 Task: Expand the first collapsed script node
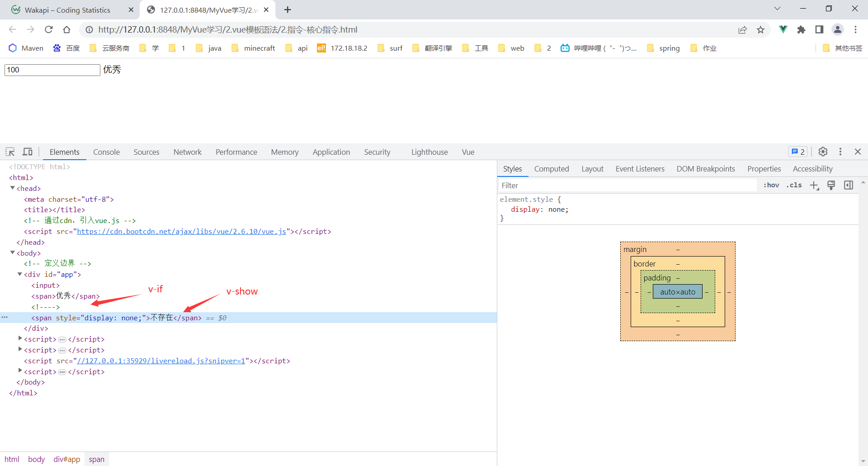pyautogui.click(x=20, y=338)
